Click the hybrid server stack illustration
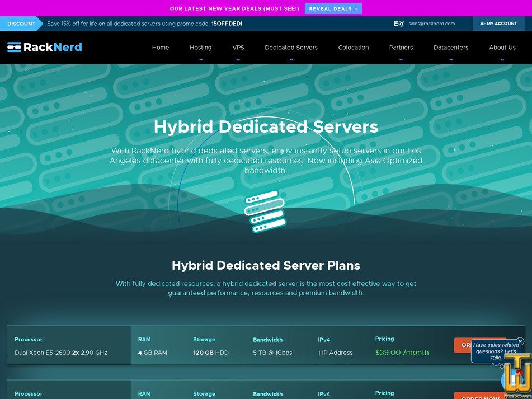 (265, 213)
